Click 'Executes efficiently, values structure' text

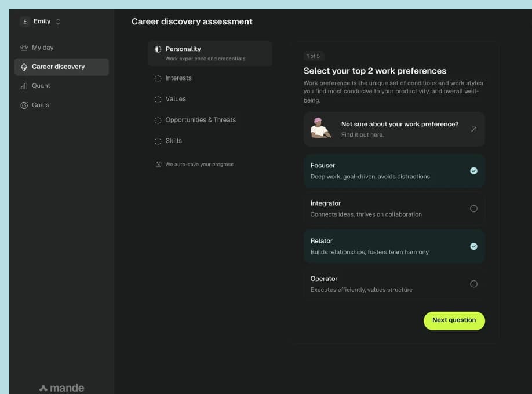pos(362,290)
